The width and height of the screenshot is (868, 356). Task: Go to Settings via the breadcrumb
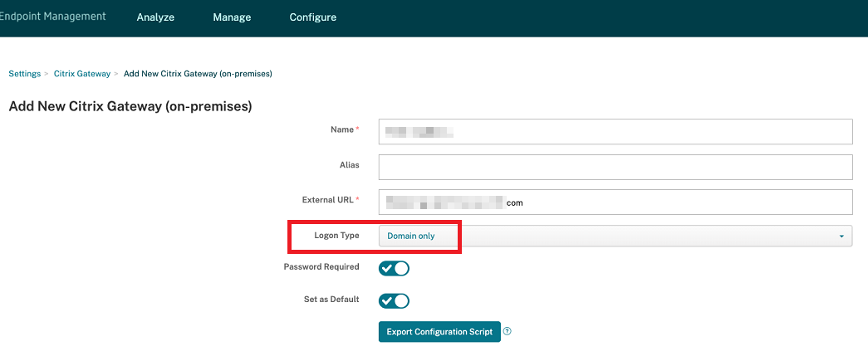click(x=25, y=74)
